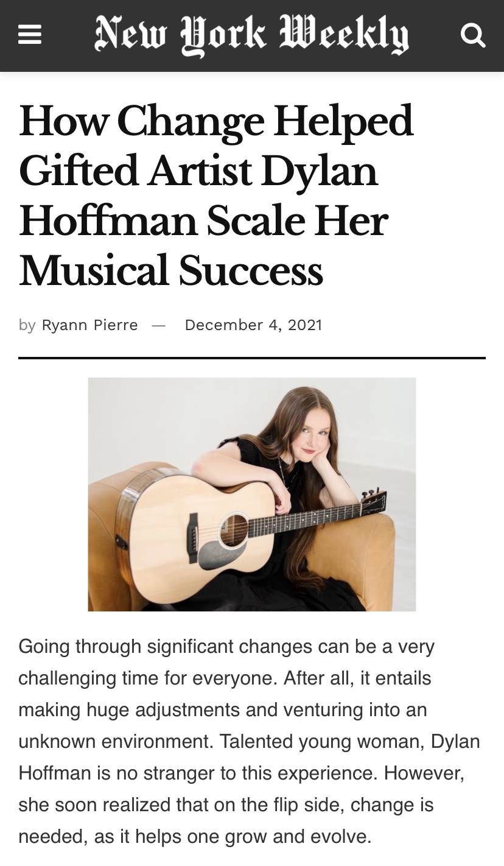Click the December 4, 2021 publication date
504x866 pixels.
point(253,325)
